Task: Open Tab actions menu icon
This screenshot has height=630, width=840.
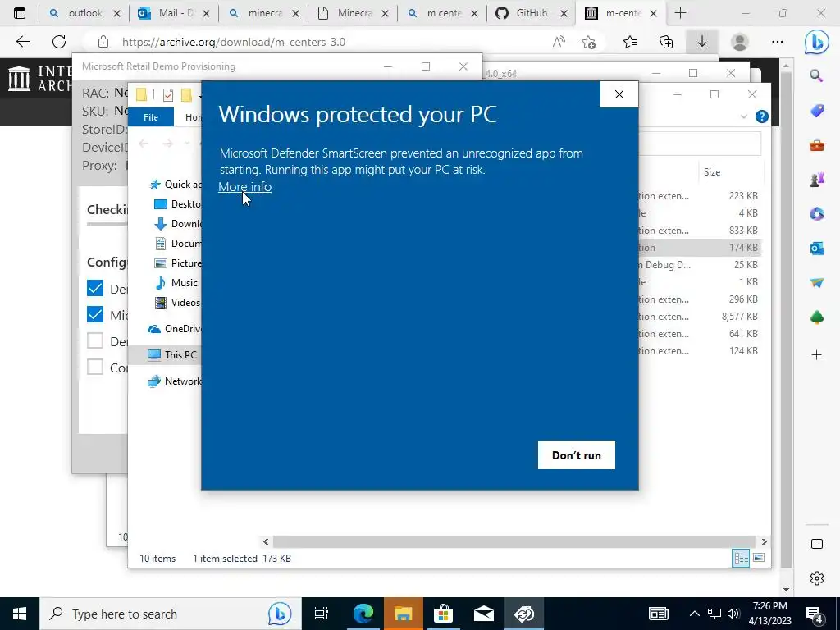Action: [20, 13]
